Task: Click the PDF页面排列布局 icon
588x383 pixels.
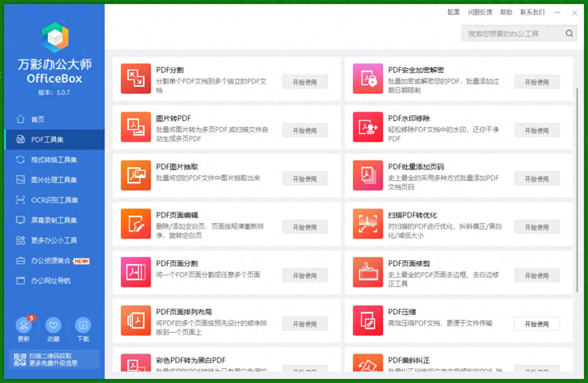Action: [136, 321]
